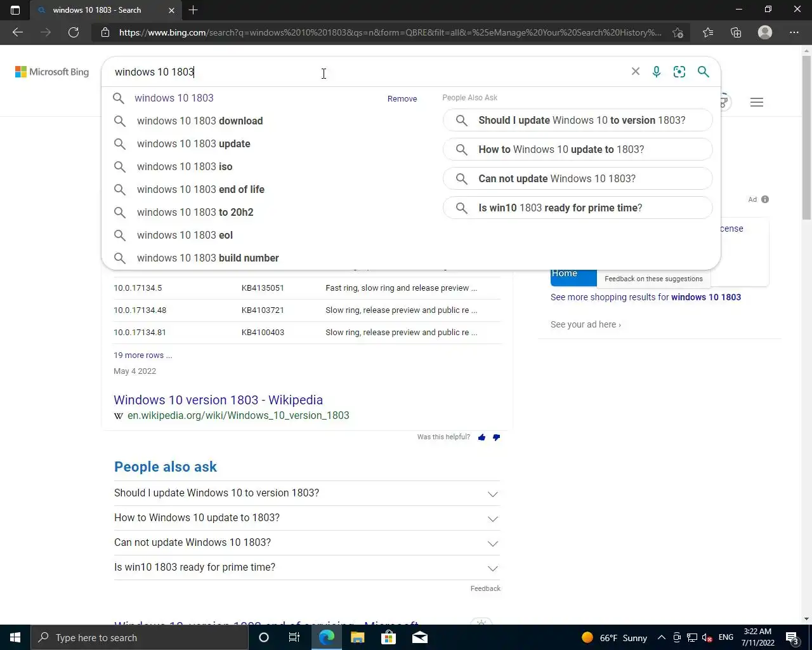Open Edge settings and more menu
Screen dimensions: 812x650
(794, 32)
